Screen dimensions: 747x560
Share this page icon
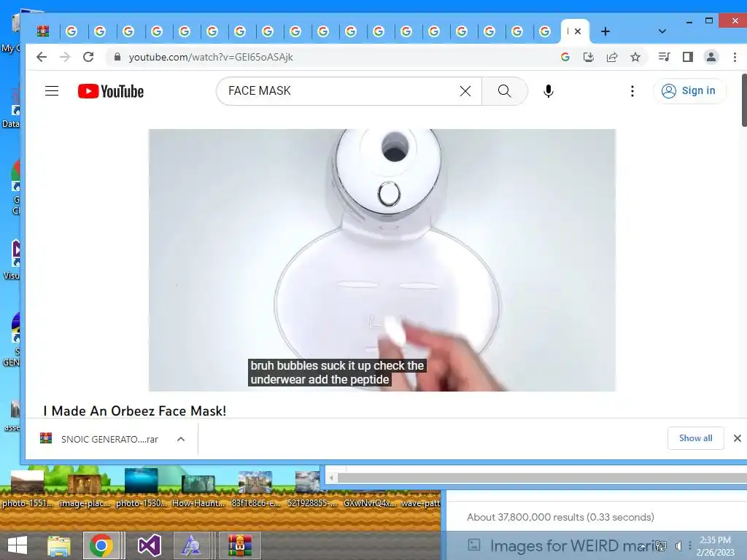pyautogui.click(x=612, y=57)
